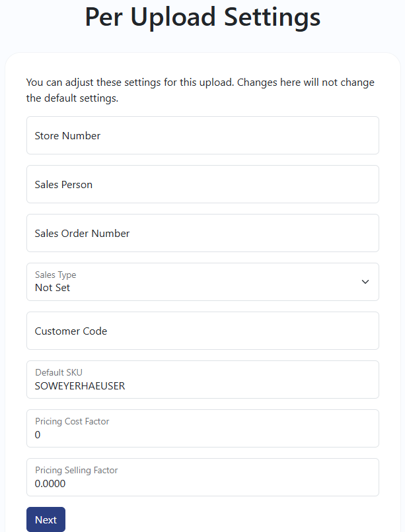The image size is (405, 532).
Task: Select the Sales Order Number field
Action: 202,234
